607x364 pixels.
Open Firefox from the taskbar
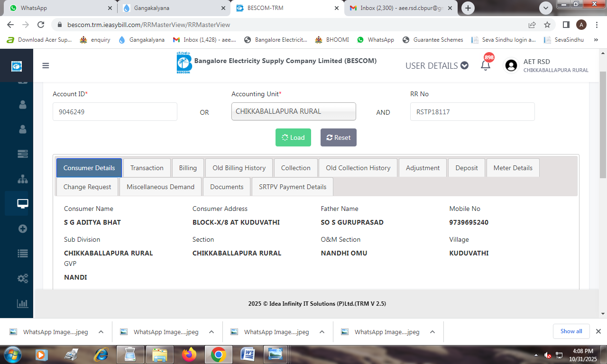point(189,354)
